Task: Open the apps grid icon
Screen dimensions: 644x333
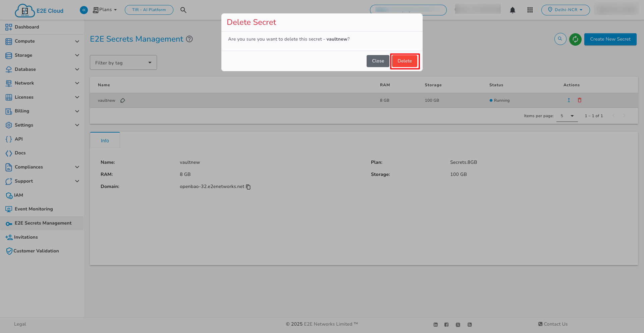Action: (x=530, y=10)
